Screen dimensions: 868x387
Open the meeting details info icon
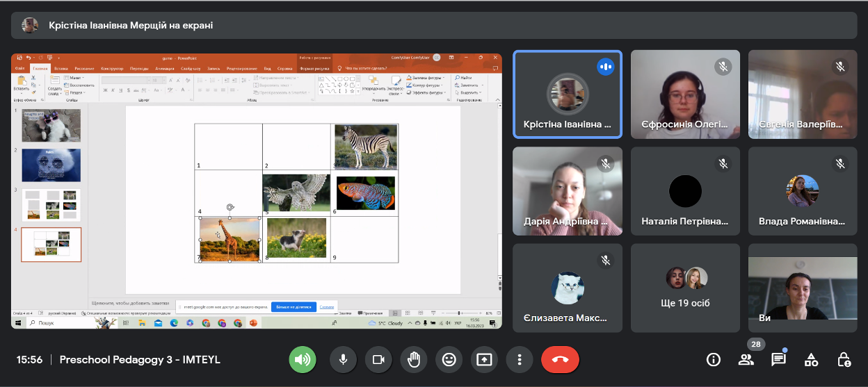(x=713, y=359)
